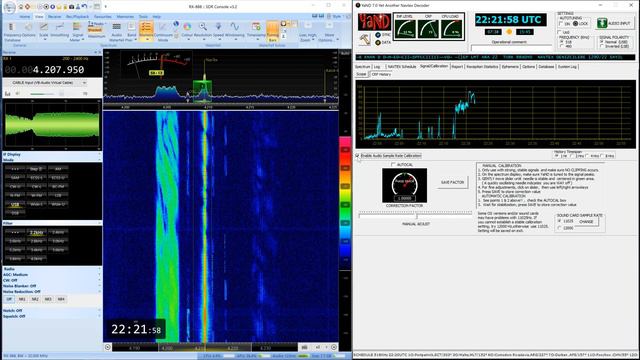Screen dimensions: 640x360
Task: Open the waterfall Speed dropdown
Action: pos(218,30)
